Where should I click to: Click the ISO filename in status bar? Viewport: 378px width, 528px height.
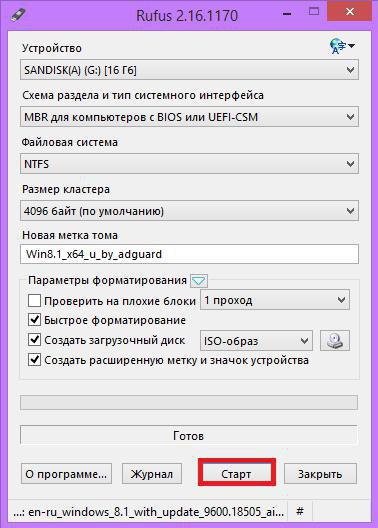tap(149, 512)
